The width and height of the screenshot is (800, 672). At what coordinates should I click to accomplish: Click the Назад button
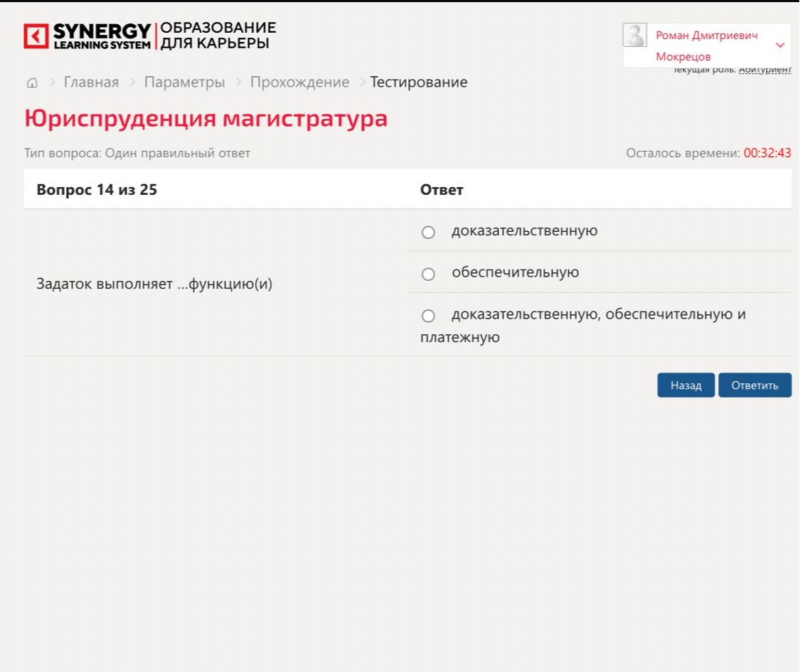coord(686,385)
